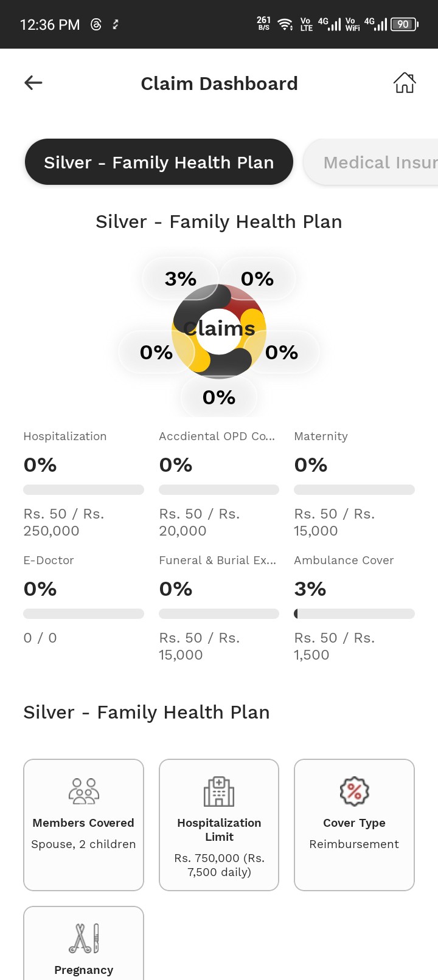
Task: Tap the back arrow icon
Action: (x=33, y=83)
